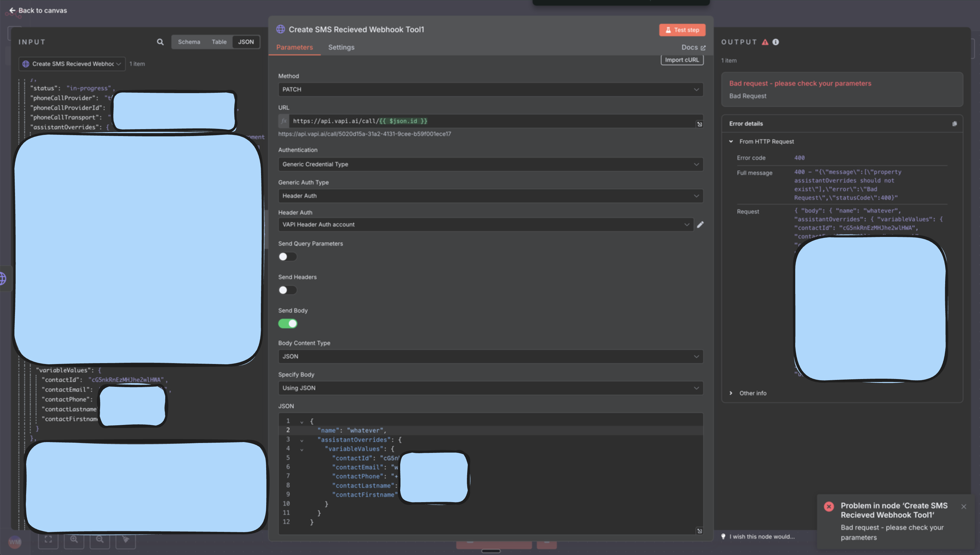Collapse the From HTTP Request section
This screenshot has height=555, width=980.
731,141
